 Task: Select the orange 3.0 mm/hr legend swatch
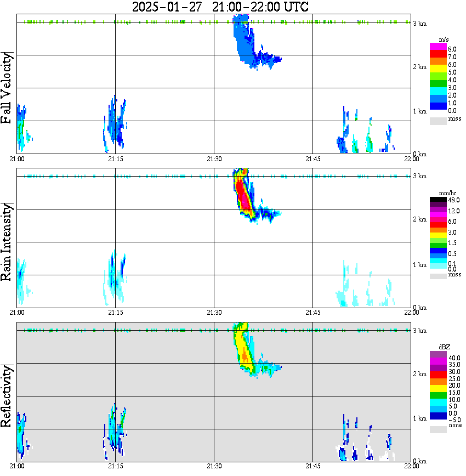pos(438,230)
